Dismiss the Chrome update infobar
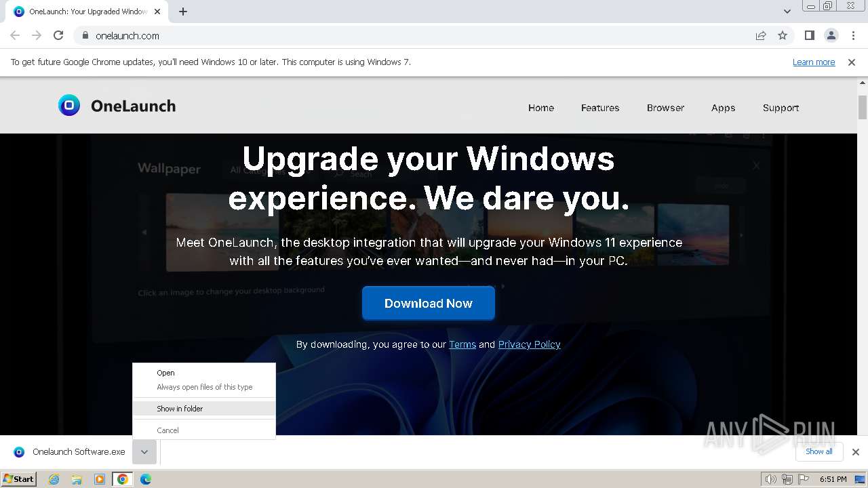Screen dimensions: 868x488 [852, 62]
